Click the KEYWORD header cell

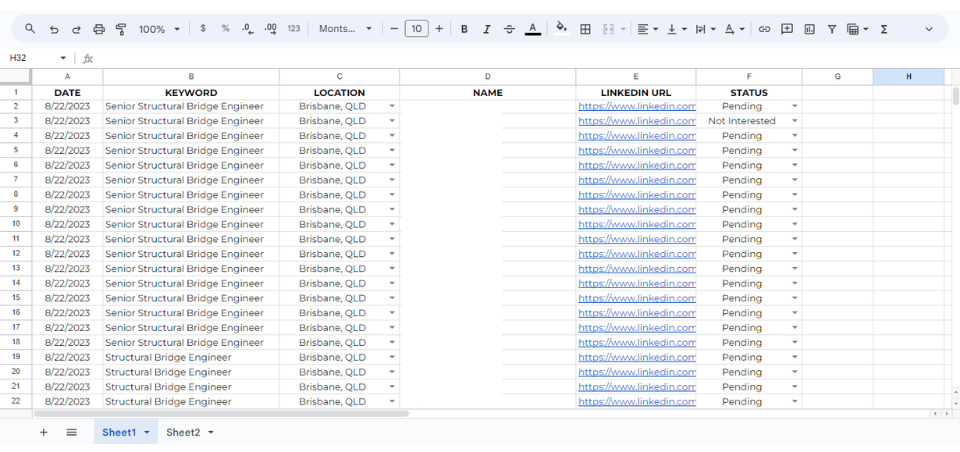click(191, 92)
